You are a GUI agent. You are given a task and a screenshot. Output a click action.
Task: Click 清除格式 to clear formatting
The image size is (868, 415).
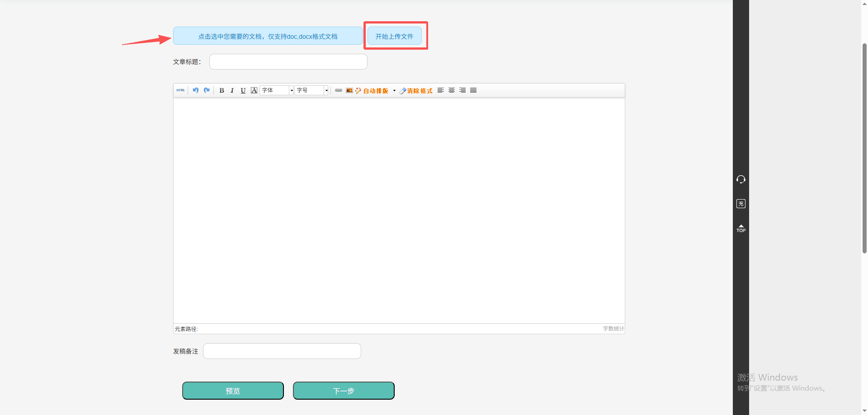416,91
